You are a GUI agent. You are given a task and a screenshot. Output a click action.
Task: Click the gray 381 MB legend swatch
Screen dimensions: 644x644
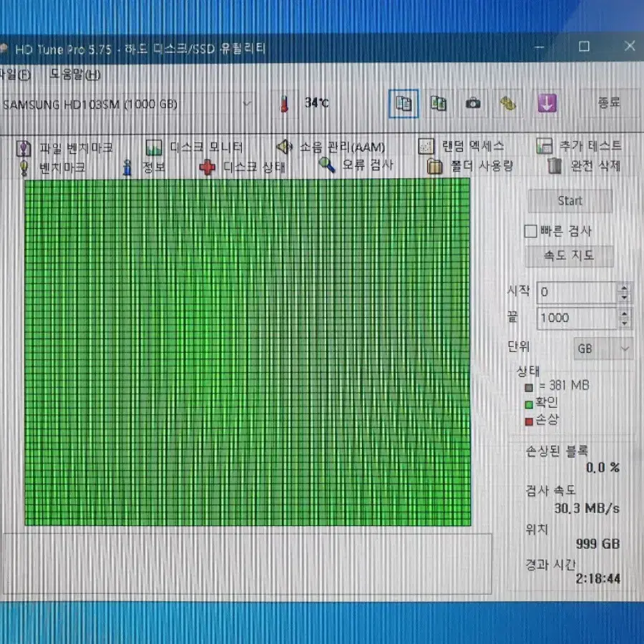click(529, 387)
